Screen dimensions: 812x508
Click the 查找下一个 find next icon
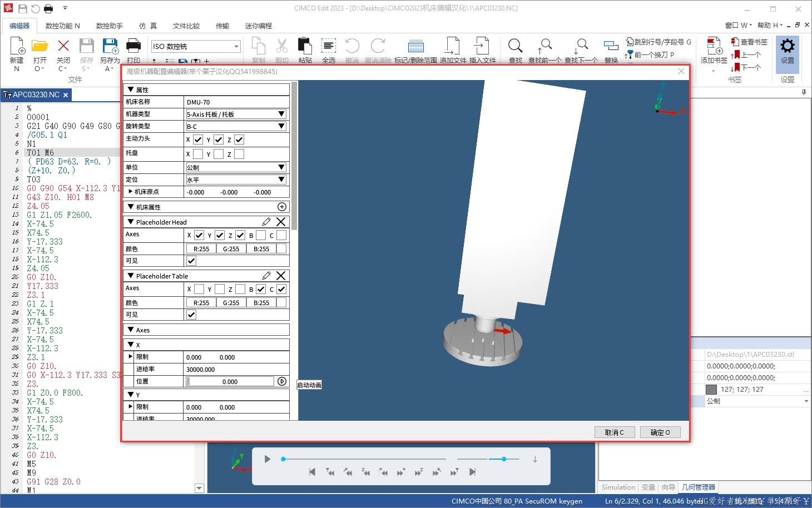tap(581, 47)
